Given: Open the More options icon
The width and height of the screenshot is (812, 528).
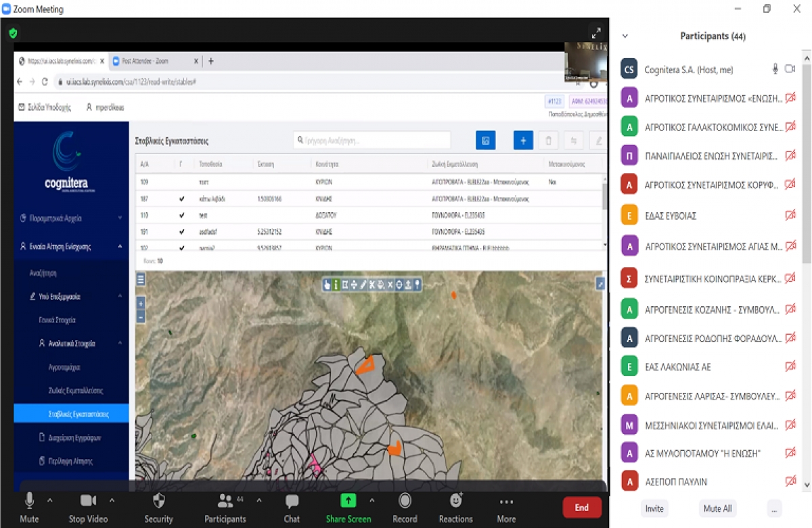Looking at the screenshot, I should 506,502.
